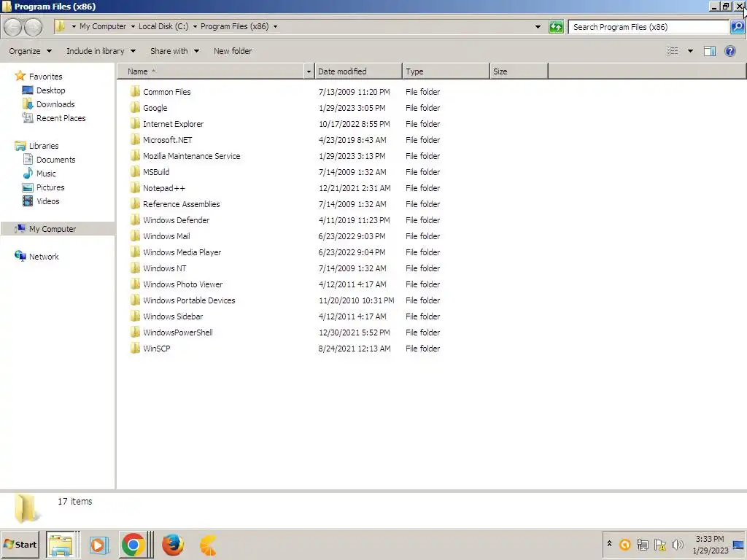Click the Back navigation arrow button
747x560 pixels.
[x=13, y=27]
